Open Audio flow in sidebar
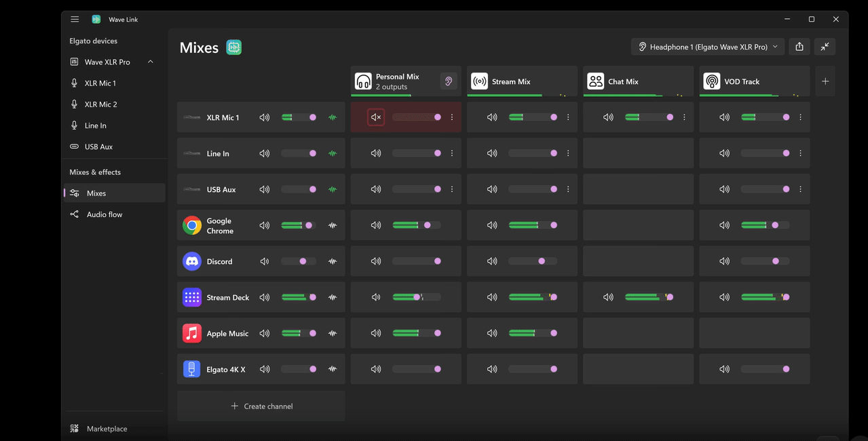Viewport: 868px width, 441px height. (114, 214)
